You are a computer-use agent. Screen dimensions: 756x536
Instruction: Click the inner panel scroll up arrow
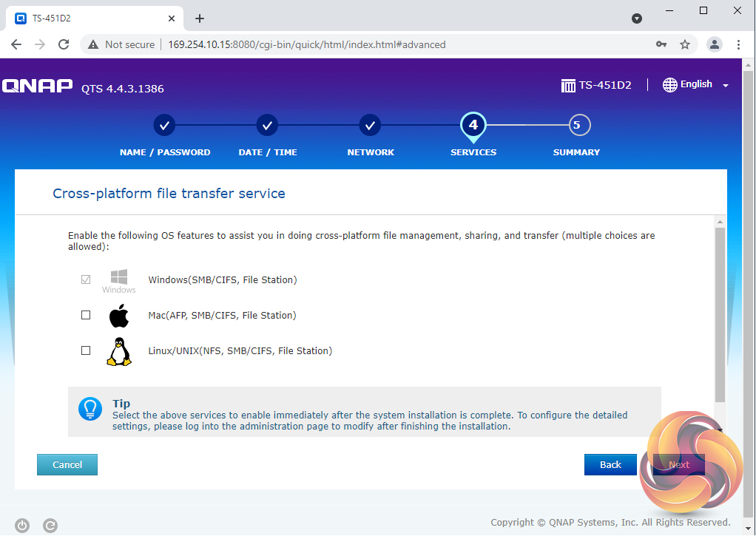720,223
